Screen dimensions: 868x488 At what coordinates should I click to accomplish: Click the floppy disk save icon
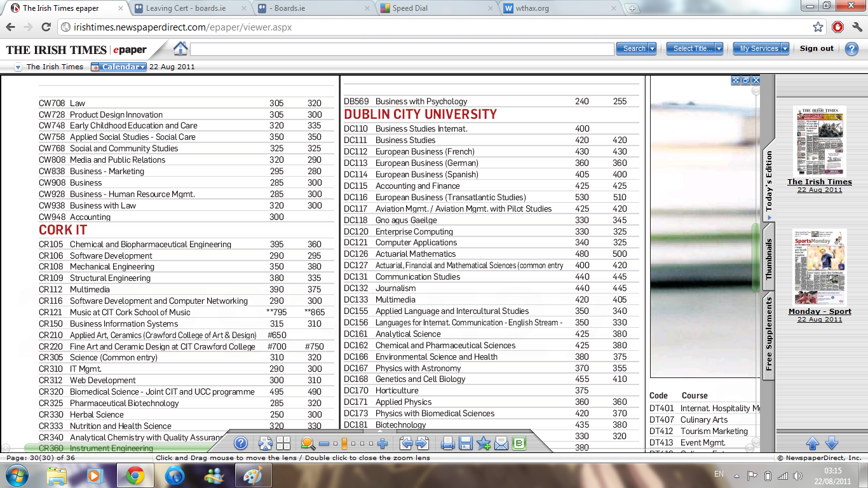click(x=466, y=444)
